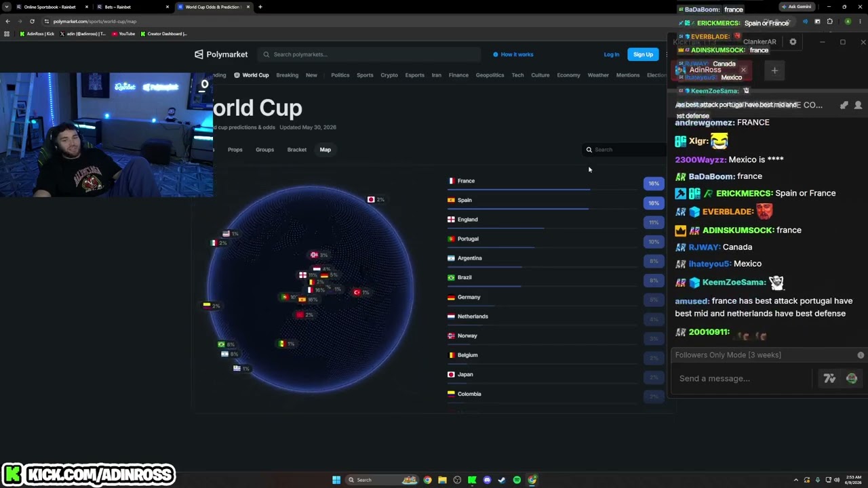Open the Chrome three-dot menu
This screenshot has width=868, height=488.
pyautogui.click(x=861, y=21)
